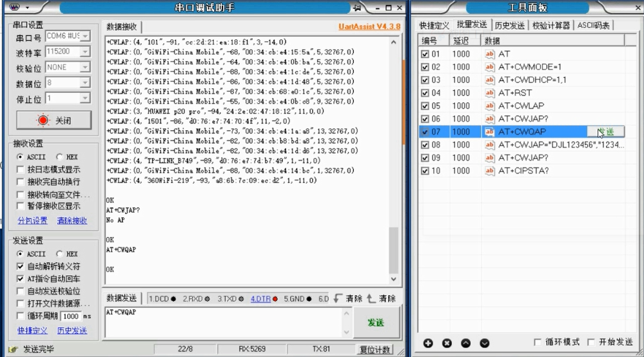Click the large green send button
The width and height of the screenshot is (644, 357).
(x=376, y=323)
